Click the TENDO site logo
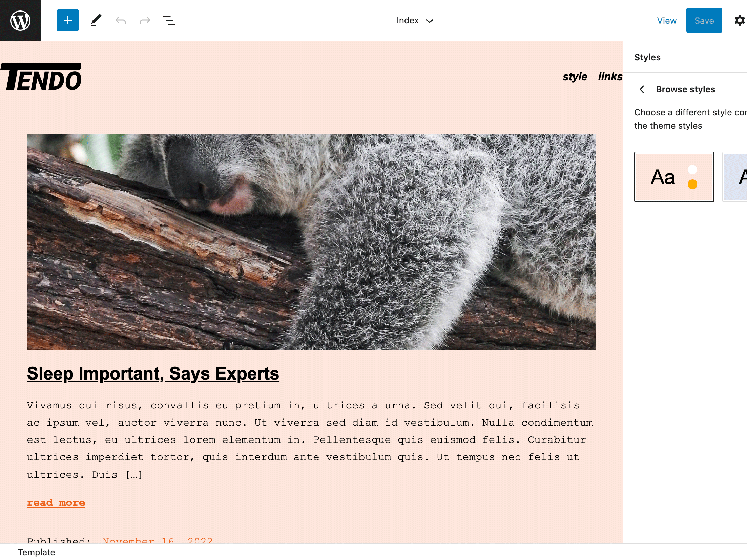 coord(41,77)
